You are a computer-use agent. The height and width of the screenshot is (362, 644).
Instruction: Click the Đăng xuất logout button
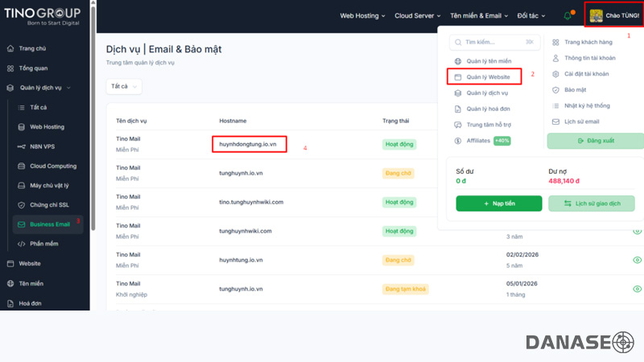pyautogui.click(x=596, y=141)
